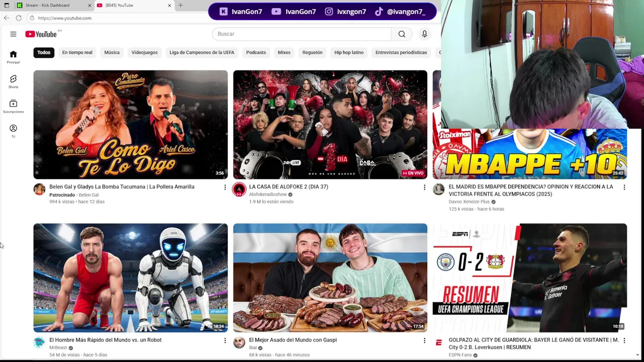Click ESPN Fans channel avatar
The image size is (644, 362).
click(439, 342)
